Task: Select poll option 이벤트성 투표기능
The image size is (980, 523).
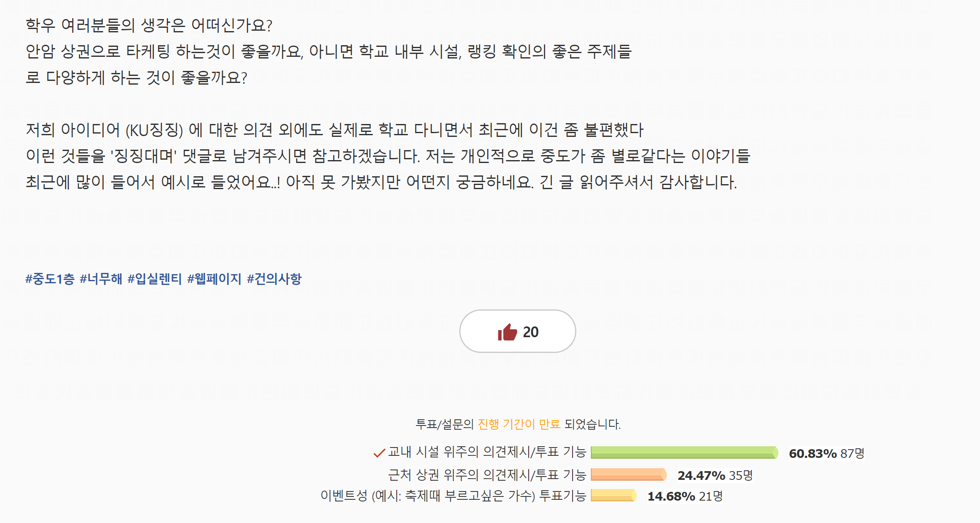Action: (x=453, y=495)
